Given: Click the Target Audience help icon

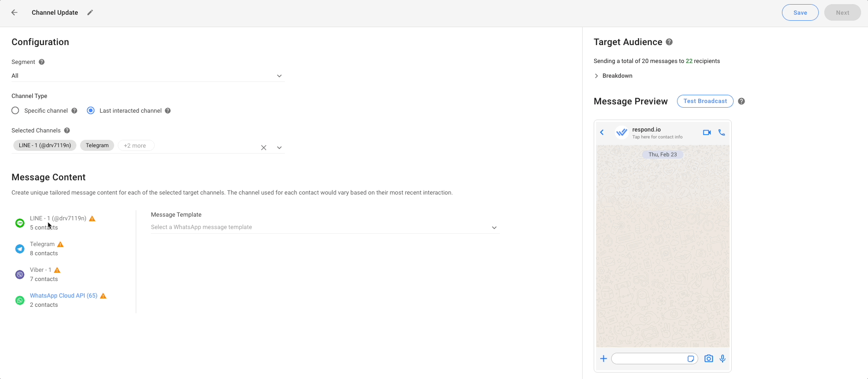Looking at the screenshot, I should tap(669, 42).
